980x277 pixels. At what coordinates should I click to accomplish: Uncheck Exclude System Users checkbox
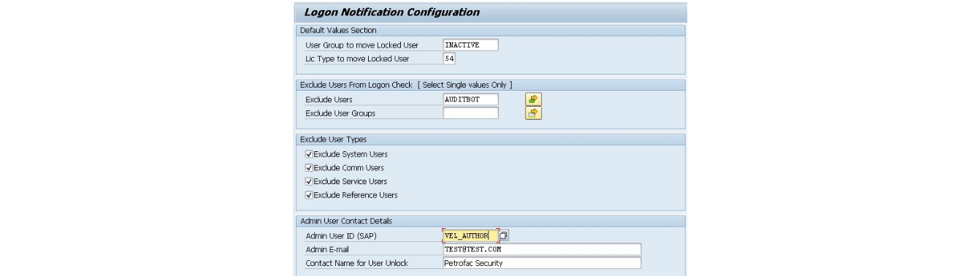pyautogui.click(x=309, y=154)
